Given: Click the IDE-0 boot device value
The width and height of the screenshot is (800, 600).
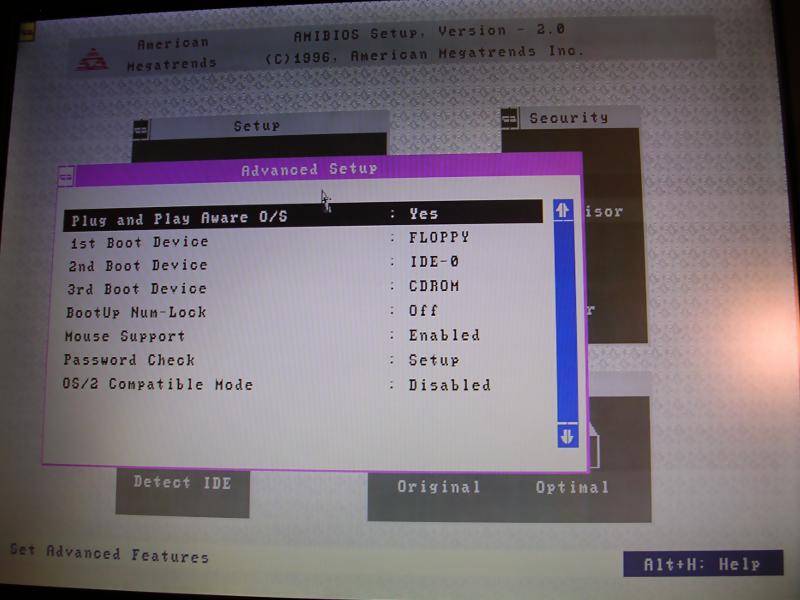Looking at the screenshot, I should (x=434, y=262).
